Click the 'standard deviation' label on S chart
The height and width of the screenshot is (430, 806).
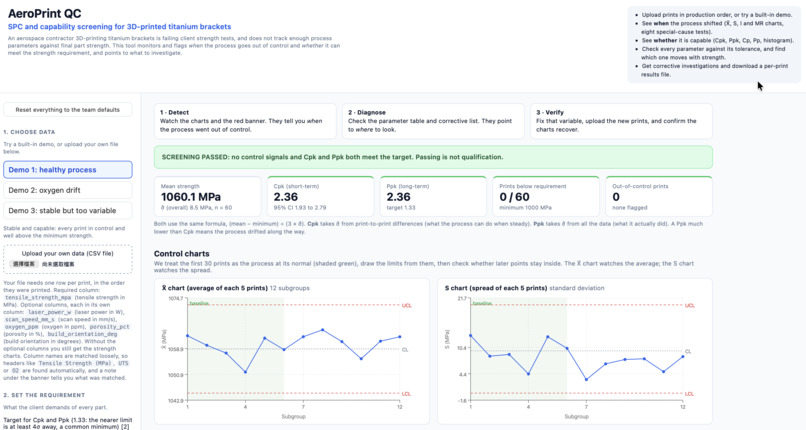tap(577, 288)
